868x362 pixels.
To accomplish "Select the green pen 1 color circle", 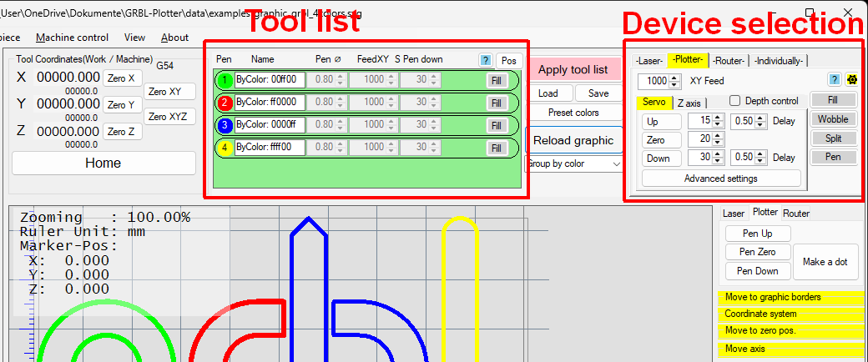I will pyautogui.click(x=224, y=80).
